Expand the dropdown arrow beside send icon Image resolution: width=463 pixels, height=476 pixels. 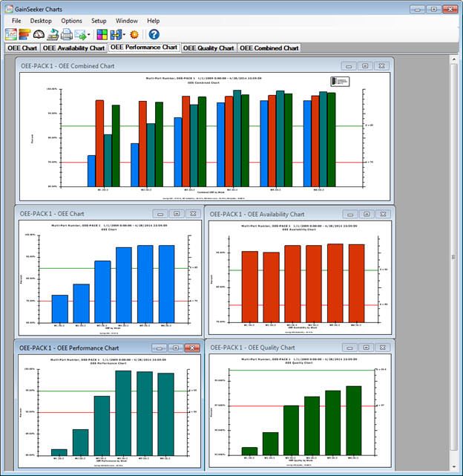coord(88,35)
